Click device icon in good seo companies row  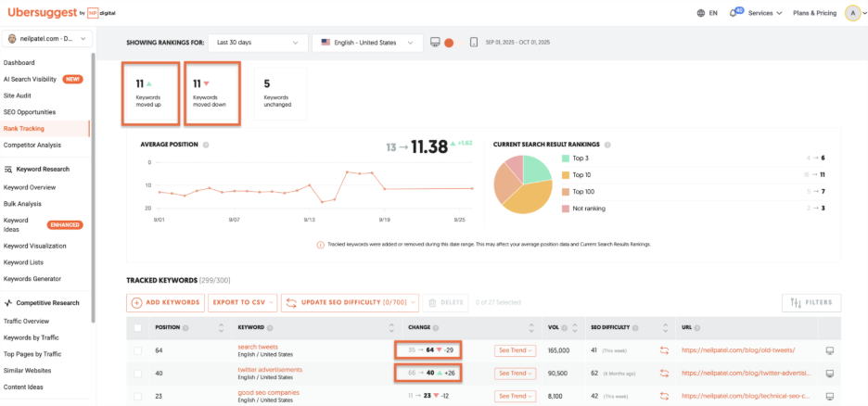tap(830, 396)
